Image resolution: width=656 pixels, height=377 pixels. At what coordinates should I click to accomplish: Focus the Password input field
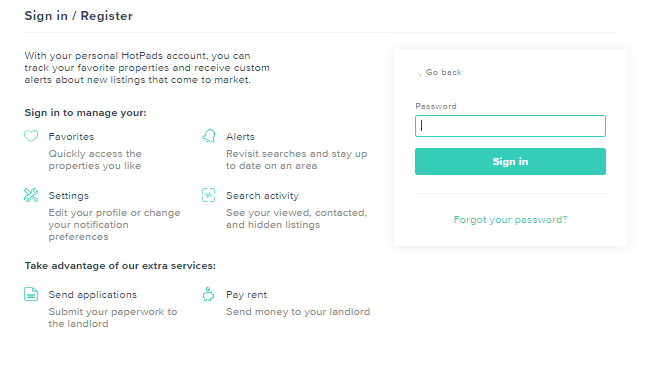(510, 126)
